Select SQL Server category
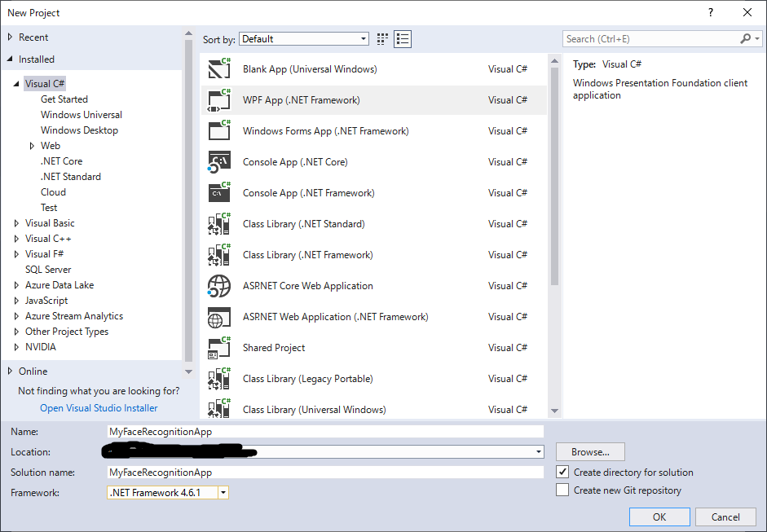Screen dimensions: 767x532 pyautogui.click(x=48, y=270)
